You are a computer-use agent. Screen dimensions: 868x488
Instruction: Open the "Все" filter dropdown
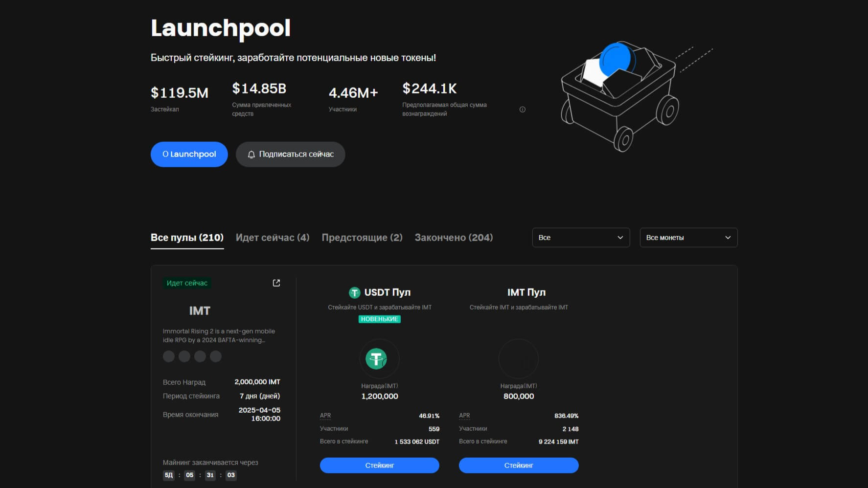[x=581, y=238]
